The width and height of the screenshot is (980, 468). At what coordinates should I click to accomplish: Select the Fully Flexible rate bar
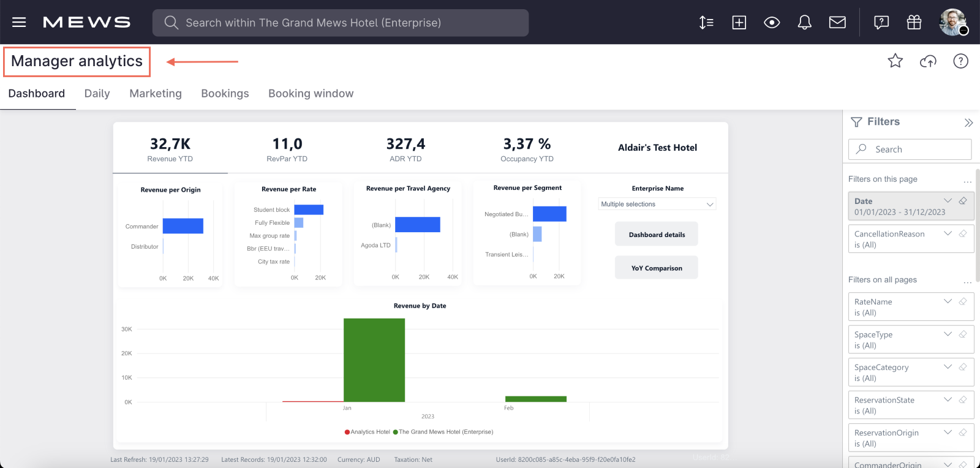point(299,222)
